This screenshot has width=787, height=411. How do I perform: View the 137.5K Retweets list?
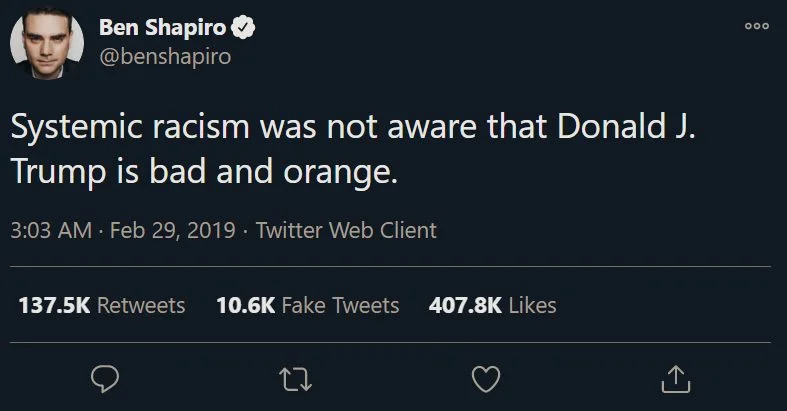(x=101, y=305)
